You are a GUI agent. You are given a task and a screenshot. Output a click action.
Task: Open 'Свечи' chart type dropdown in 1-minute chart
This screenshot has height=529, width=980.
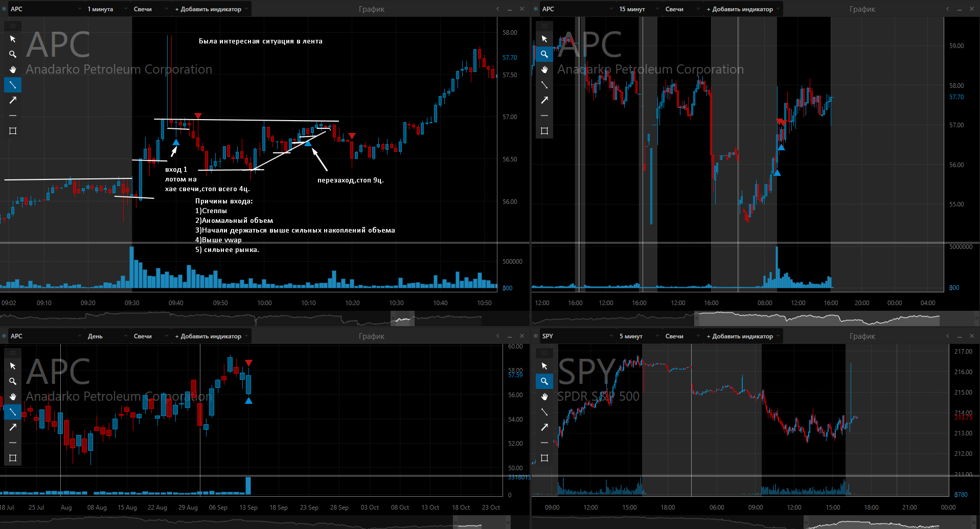click(151, 9)
